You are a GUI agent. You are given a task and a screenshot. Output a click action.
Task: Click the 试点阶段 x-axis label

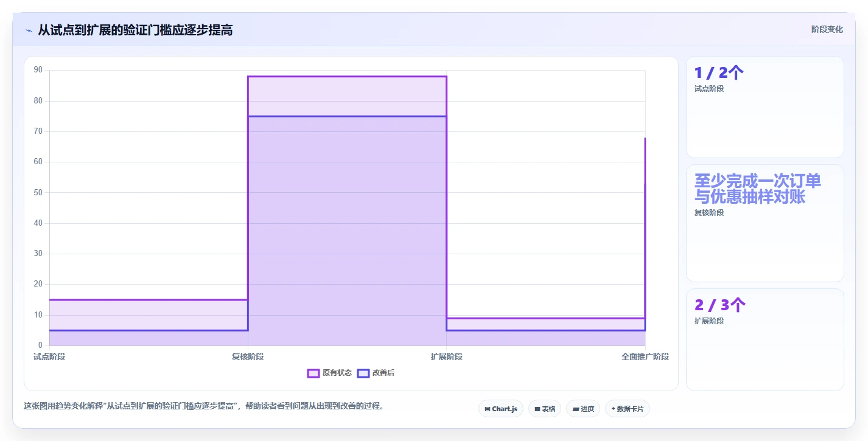[x=49, y=356]
